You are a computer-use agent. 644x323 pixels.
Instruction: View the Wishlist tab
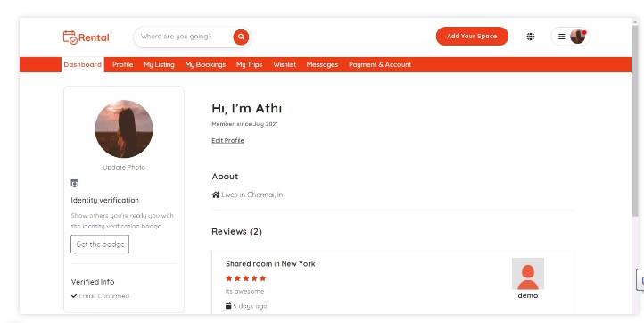coord(285,64)
